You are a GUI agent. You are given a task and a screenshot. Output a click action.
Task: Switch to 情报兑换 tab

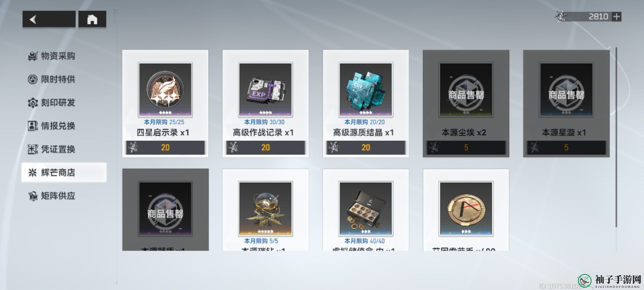click(x=52, y=126)
